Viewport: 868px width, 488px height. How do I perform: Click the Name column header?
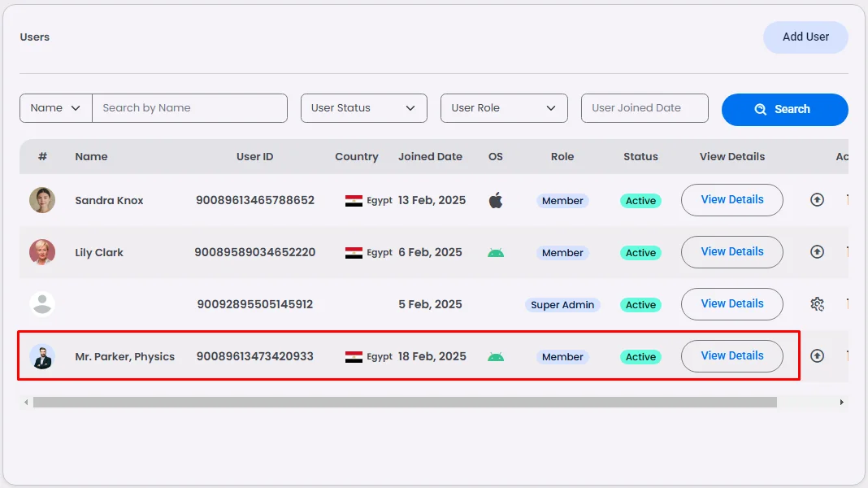91,157
